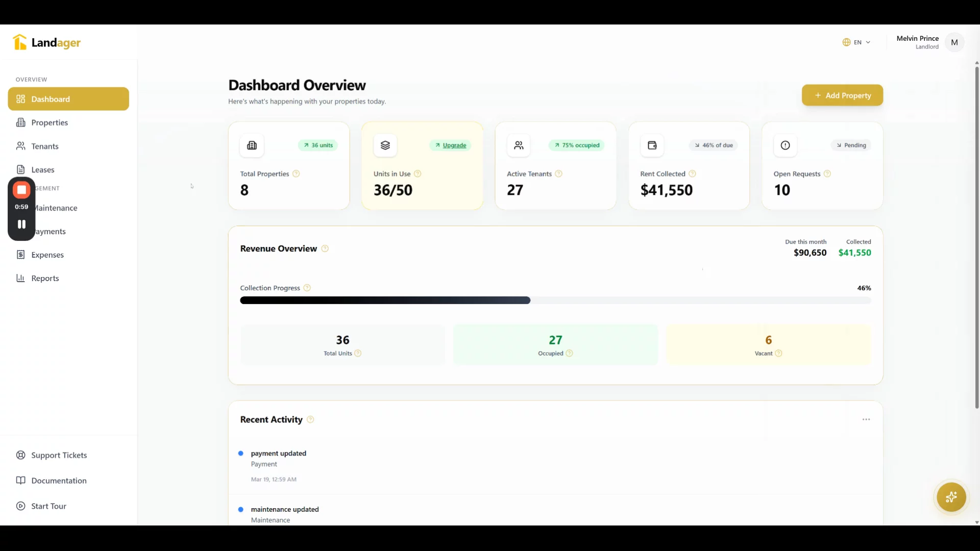Click the 'Mar 19, 12:59 AM' timestamp
This screenshot has height=551, width=980.
[274, 480]
